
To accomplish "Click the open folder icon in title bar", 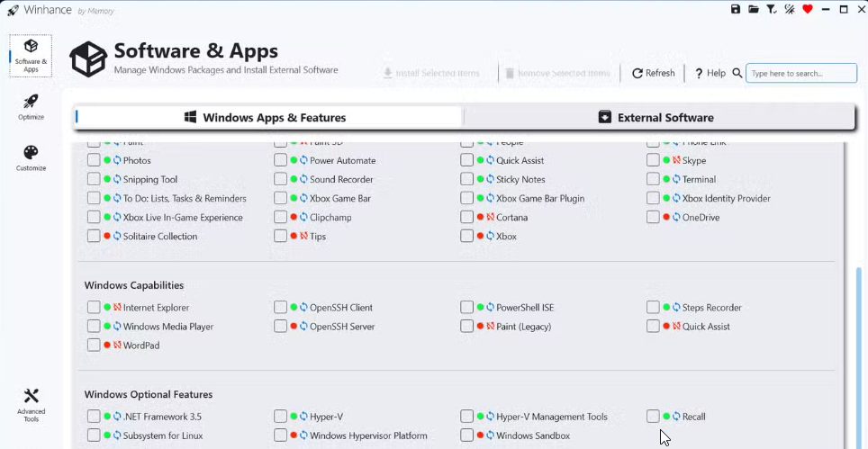I will [x=754, y=9].
